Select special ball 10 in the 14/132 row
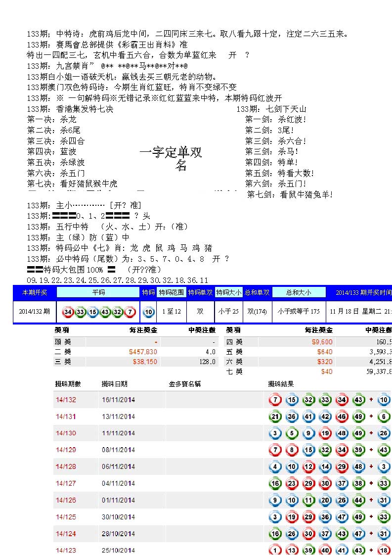The height and width of the screenshot is (555, 392). 384,400
